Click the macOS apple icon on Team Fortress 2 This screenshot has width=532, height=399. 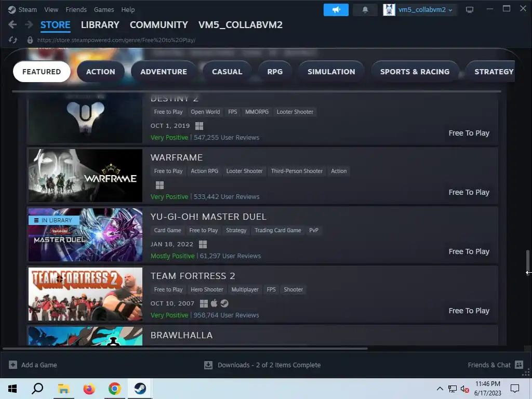click(x=214, y=303)
